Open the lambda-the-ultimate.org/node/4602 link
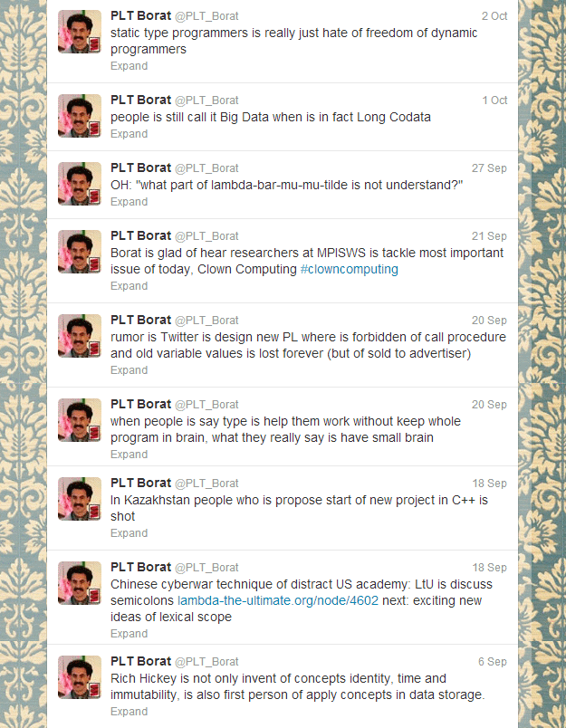The width and height of the screenshot is (566, 728). [278, 600]
